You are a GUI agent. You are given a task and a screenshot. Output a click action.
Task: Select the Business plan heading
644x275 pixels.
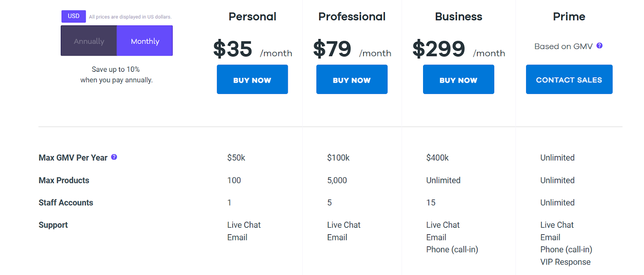[458, 17]
